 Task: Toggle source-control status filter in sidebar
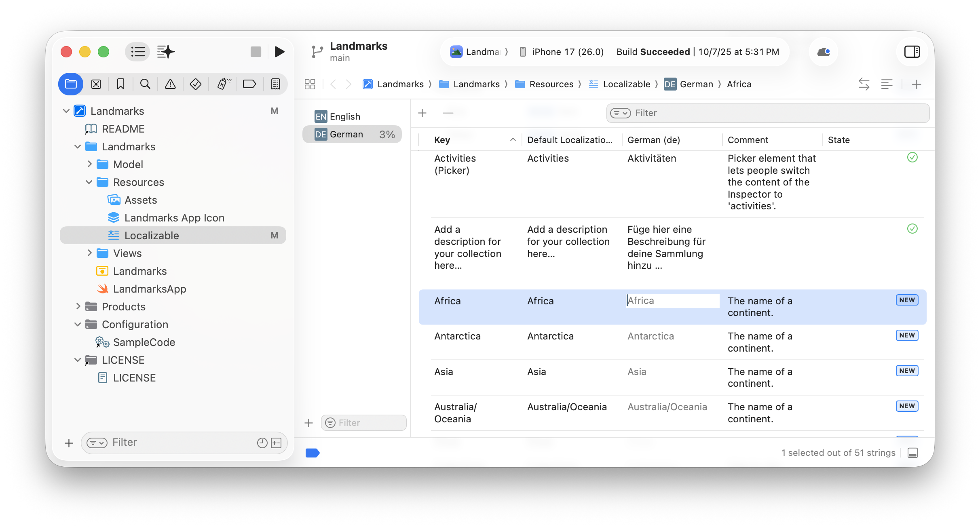[x=277, y=443]
